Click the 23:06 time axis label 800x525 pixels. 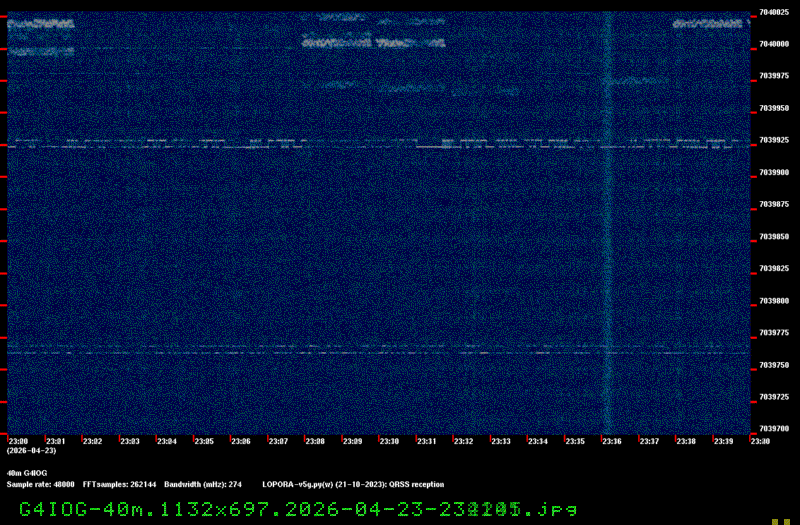(241, 441)
